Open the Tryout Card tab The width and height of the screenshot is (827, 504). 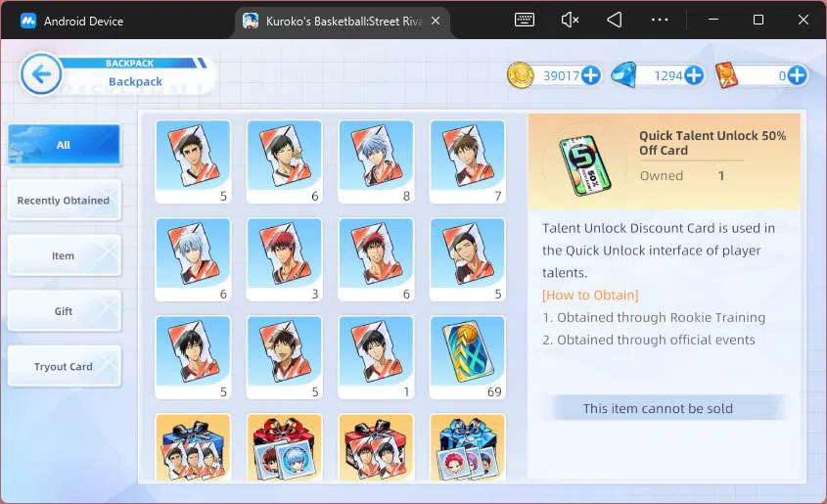tap(65, 366)
